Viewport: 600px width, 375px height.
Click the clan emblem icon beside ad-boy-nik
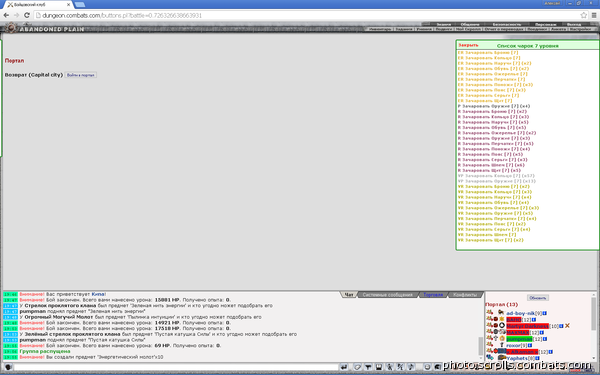coord(501,313)
